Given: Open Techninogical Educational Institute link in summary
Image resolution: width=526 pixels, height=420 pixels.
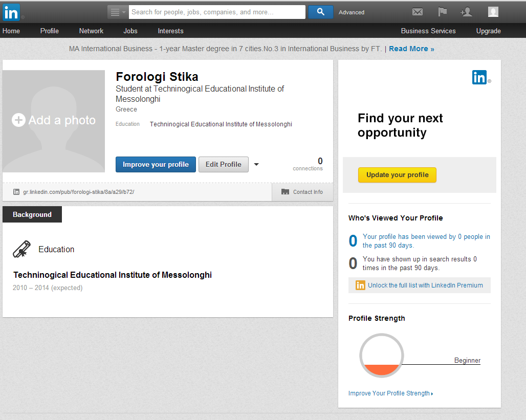Looking at the screenshot, I should (221, 124).
